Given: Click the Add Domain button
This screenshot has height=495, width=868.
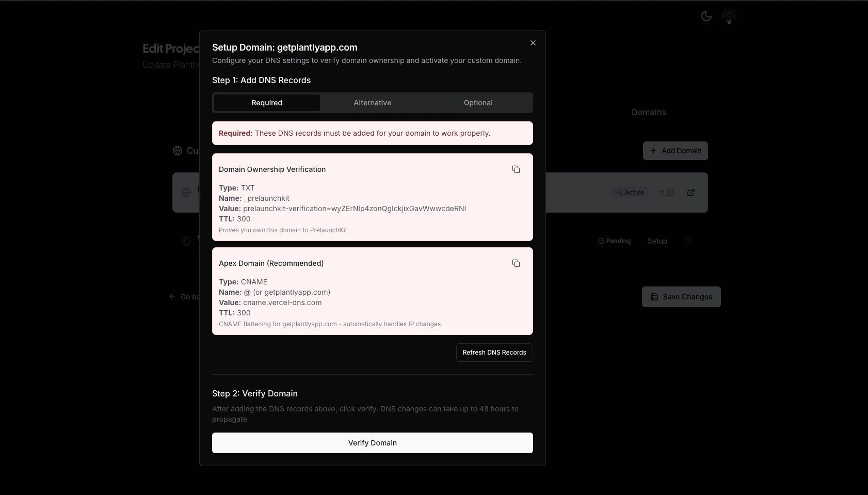Looking at the screenshot, I should (675, 151).
